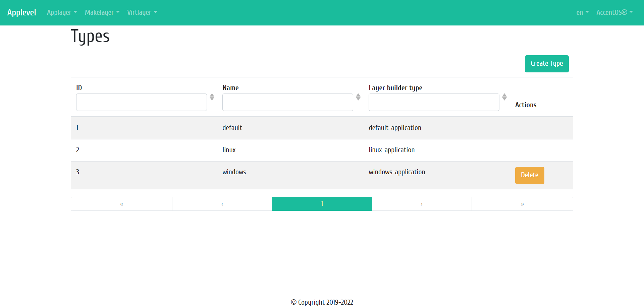Expand the Virtlayer dropdown menu
644x307 pixels.
(142, 12)
